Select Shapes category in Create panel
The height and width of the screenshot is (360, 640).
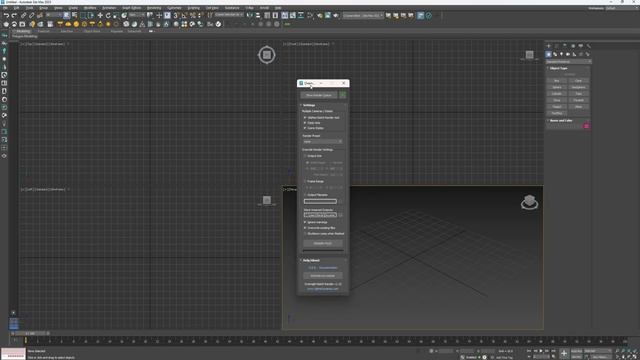pos(555,54)
